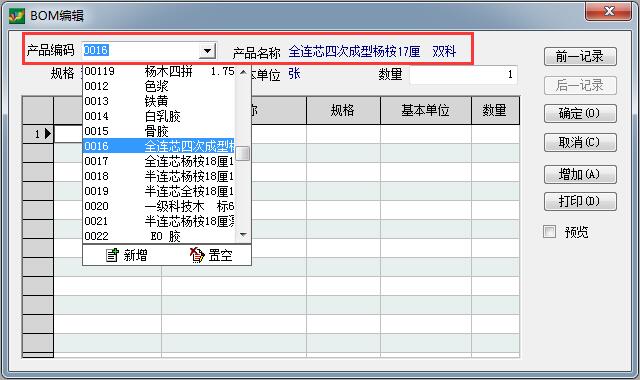Click the row 1 current-record arrow indicator
Image resolution: width=640 pixels, height=380 pixels.
coord(48,133)
